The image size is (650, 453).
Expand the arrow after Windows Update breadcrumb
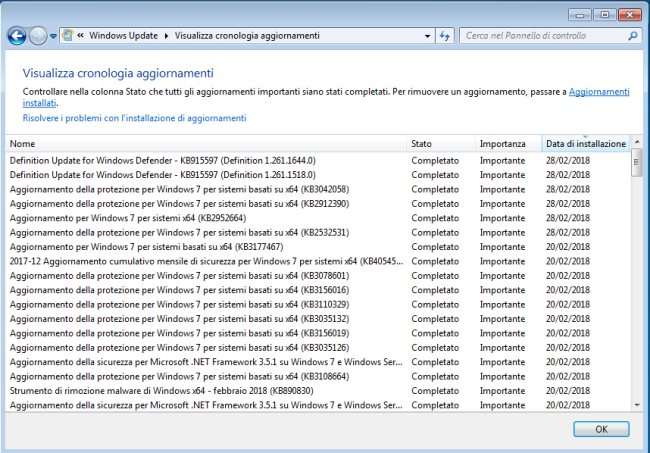point(166,36)
